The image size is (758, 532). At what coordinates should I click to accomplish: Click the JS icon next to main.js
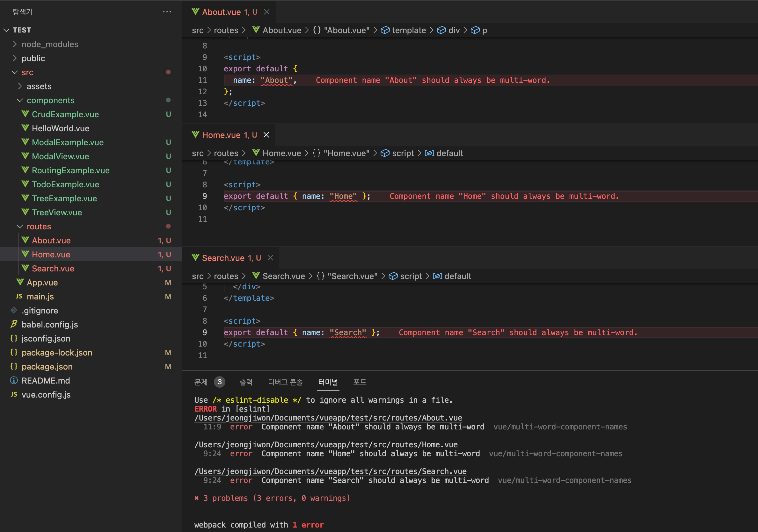(19, 296)
